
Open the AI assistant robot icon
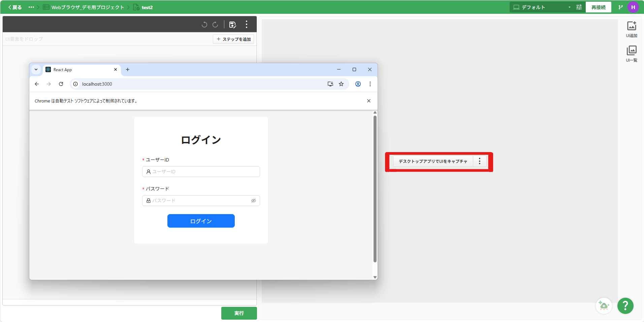(x=604, y=306)
